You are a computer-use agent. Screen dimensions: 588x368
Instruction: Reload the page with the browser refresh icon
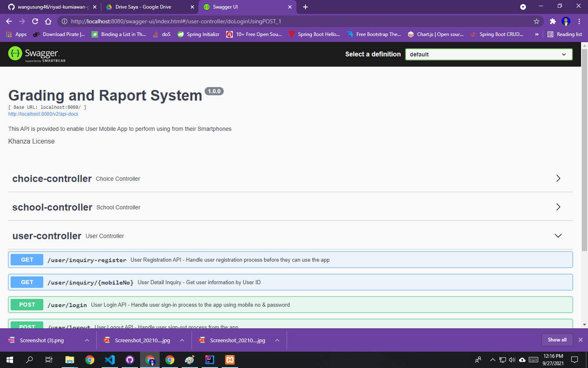tap(35, 21)
